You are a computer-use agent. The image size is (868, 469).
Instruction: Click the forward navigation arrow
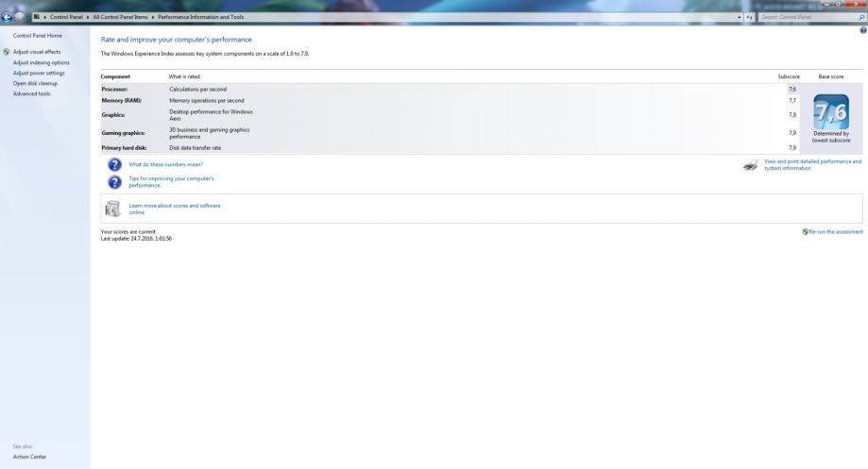[20, 17]
